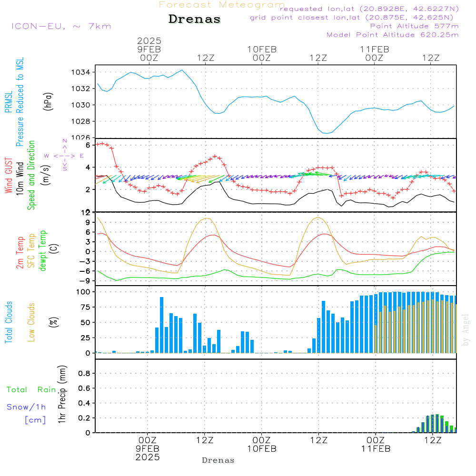Click the orange "Low Clouds" label

[x=31, y=322]
